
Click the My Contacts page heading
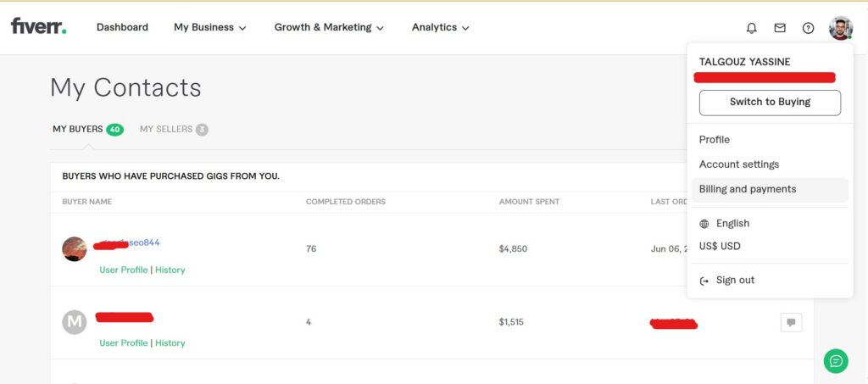tap(125, 87)
